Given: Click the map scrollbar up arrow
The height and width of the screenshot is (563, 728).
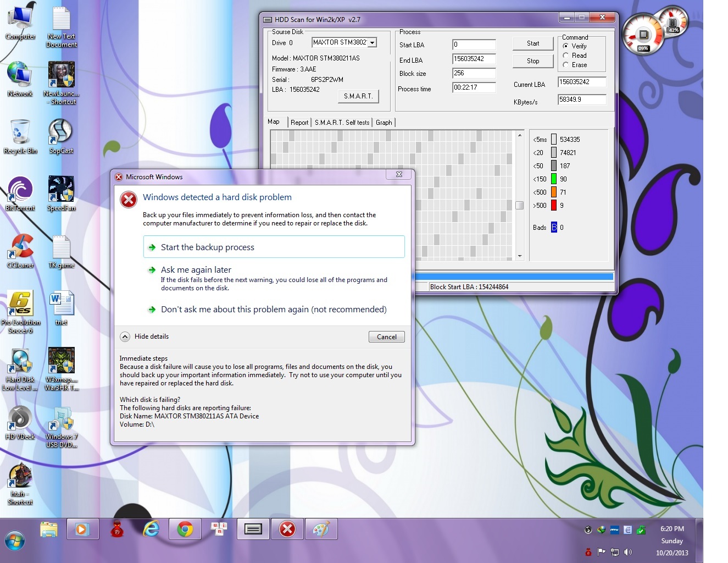Looking at the screenshot, I should [x=520, y=135].
